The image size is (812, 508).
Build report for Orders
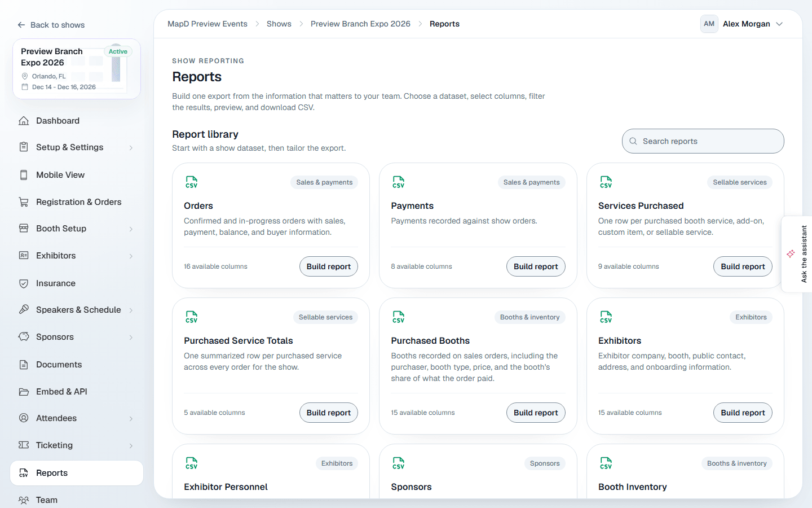pos(329,266)
